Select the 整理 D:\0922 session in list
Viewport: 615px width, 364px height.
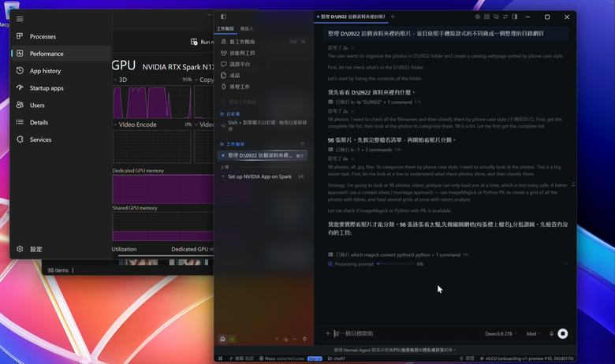[263, 155]
